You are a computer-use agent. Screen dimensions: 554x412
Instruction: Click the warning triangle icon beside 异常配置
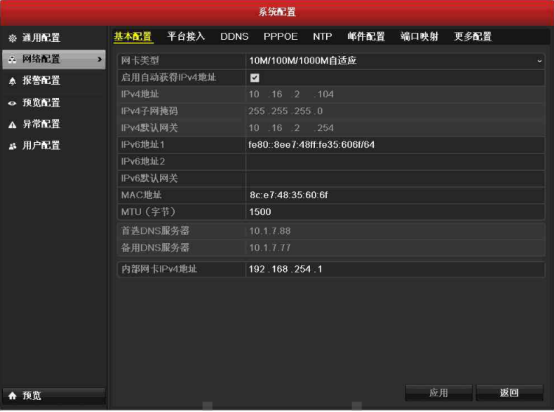pos(12,125)
